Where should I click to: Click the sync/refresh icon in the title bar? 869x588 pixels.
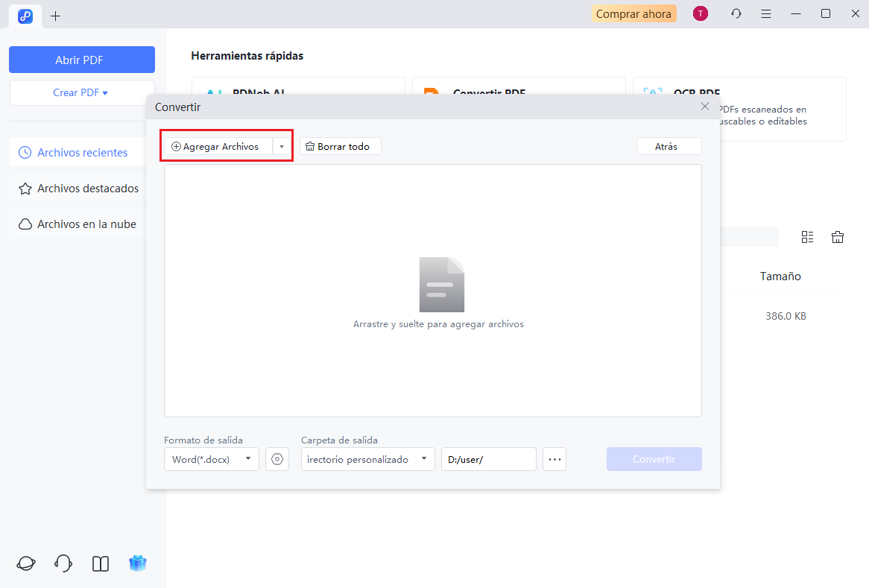736,13
